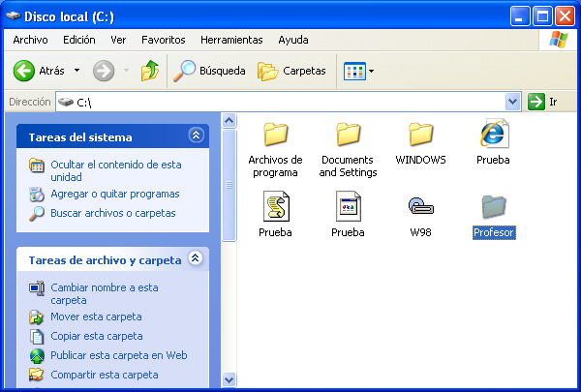Open the Archivos de programa folder
This screenshot has height=392, width=581.
[x=276, y=135]
